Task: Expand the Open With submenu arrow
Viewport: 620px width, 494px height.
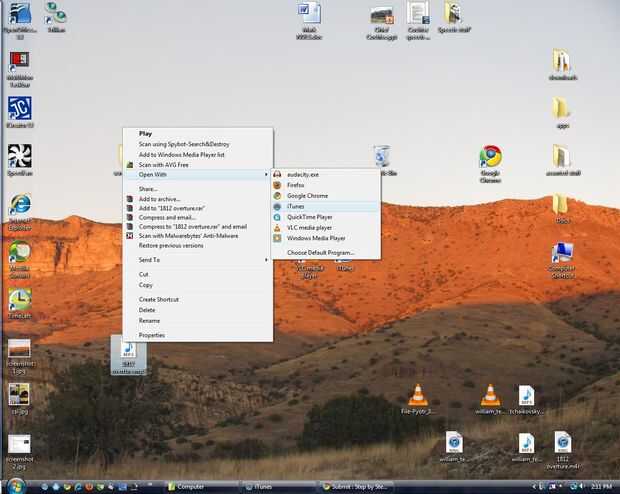Action: [x=266, y=174]
